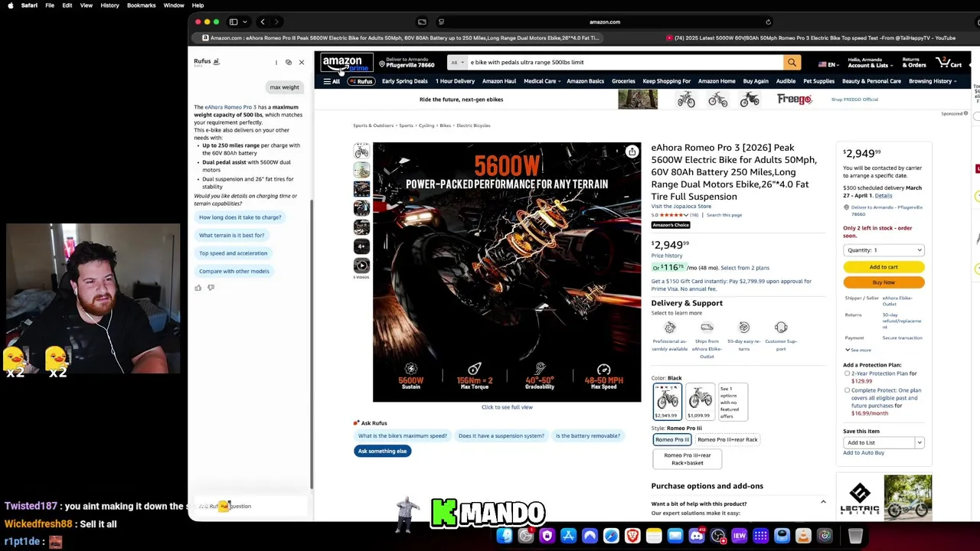The width and height of the screenshot is (980, 551).
Task: Give thumbs up to Rufus answer
Action: (x=198, y=288)
